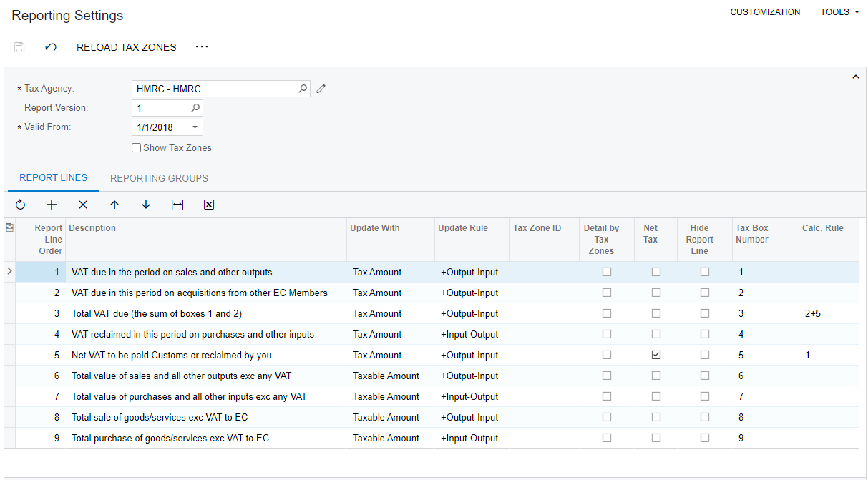This screenshot has width=868, height=480.
Task: Click the Save disk icon
Action: (19, 47)
